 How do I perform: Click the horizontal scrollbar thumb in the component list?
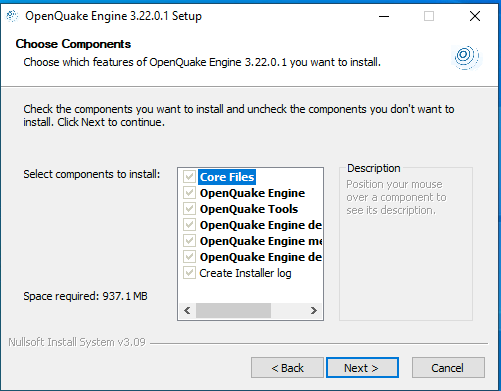(233, 311)
